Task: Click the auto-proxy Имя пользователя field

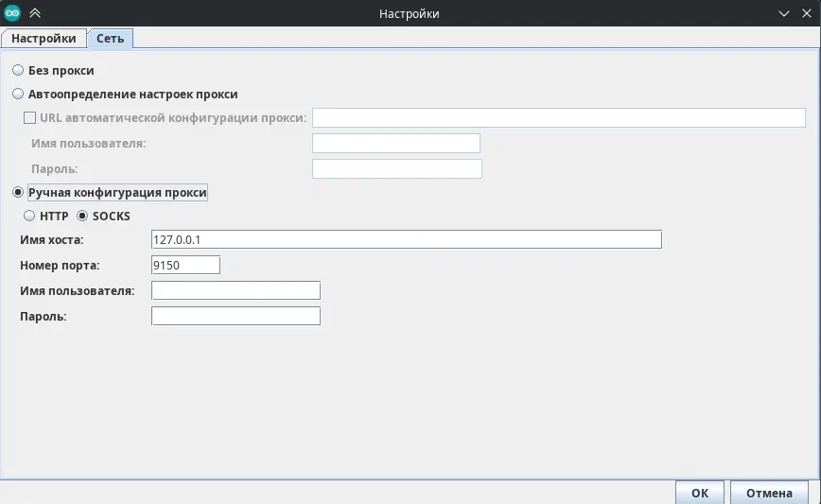Action: click(395, 144)
